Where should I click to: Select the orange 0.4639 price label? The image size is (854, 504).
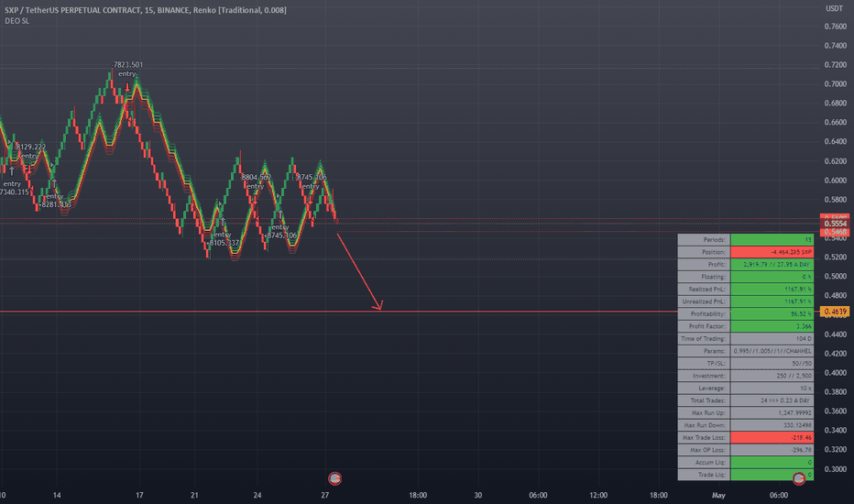(x=835, y=312)
